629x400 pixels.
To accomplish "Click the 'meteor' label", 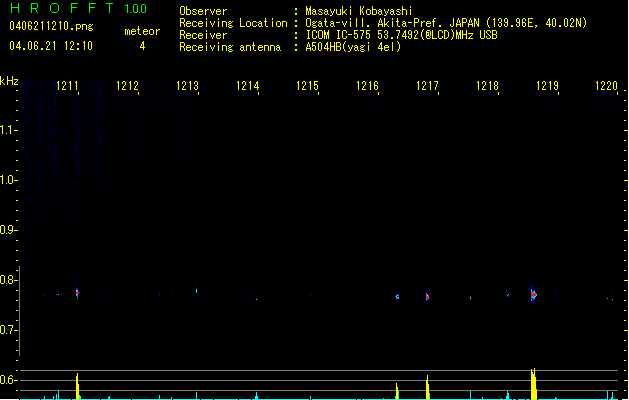I will [142, 31].
